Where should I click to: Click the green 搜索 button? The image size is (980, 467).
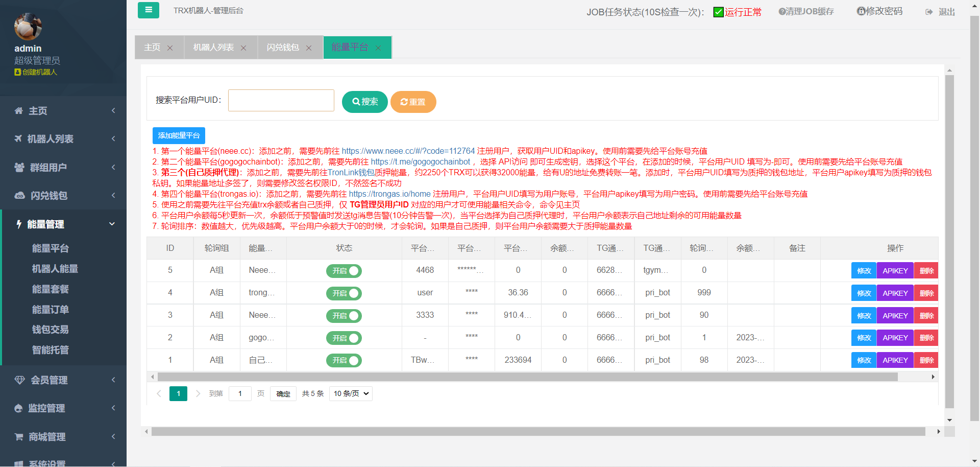pos(365,102)
